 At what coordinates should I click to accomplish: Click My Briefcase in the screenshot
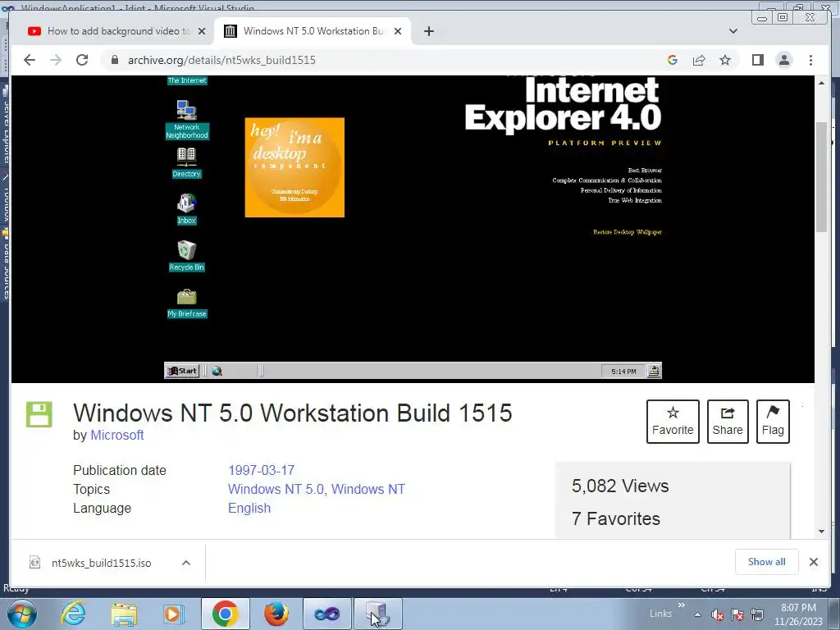186,303
